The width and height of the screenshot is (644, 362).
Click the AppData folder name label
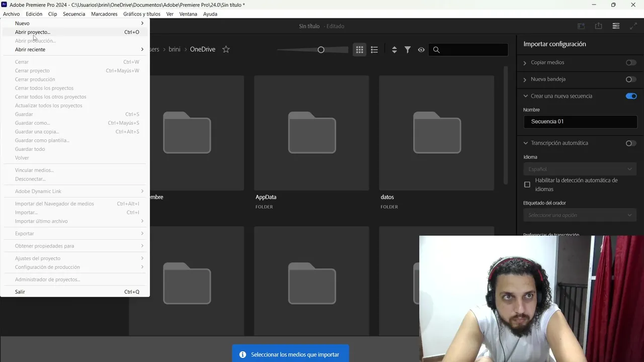(x=266, y=197)
